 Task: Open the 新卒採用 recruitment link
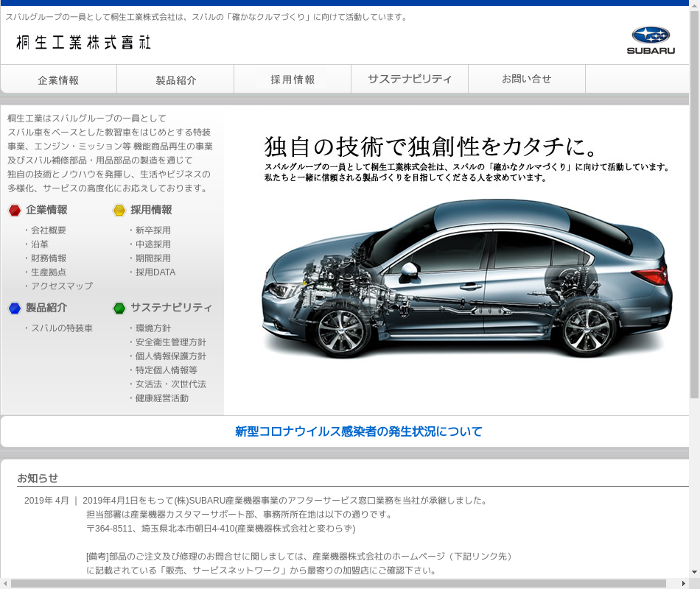pos(153,230)
